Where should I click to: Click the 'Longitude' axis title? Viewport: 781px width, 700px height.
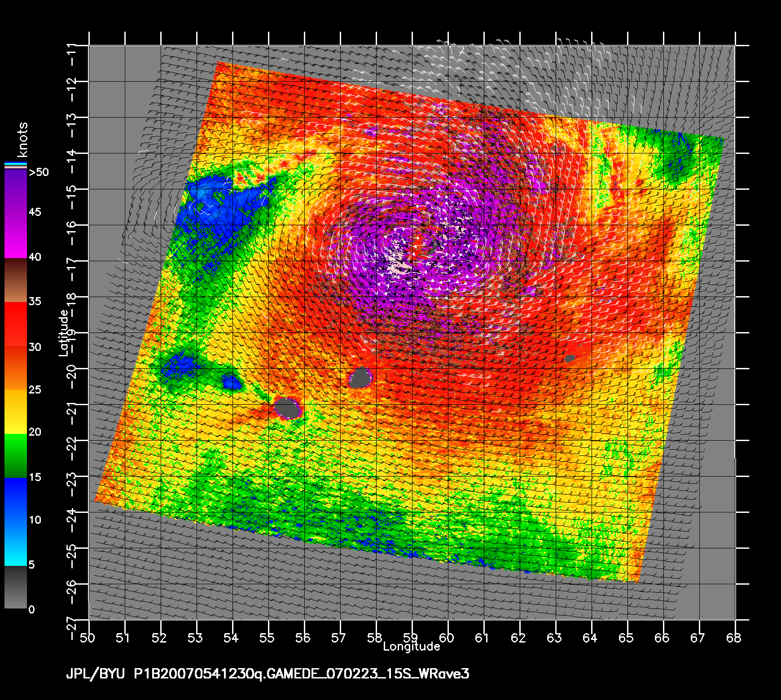(411, 647)
